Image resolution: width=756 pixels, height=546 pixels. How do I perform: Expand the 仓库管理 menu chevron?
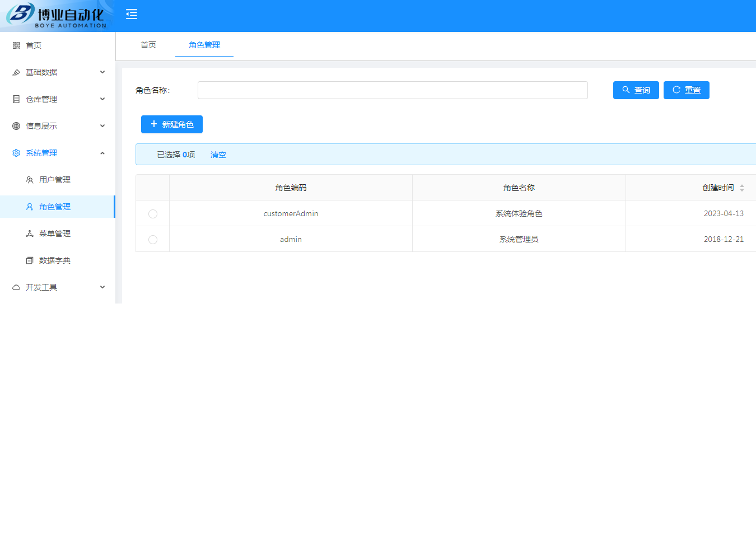(102, 99)
